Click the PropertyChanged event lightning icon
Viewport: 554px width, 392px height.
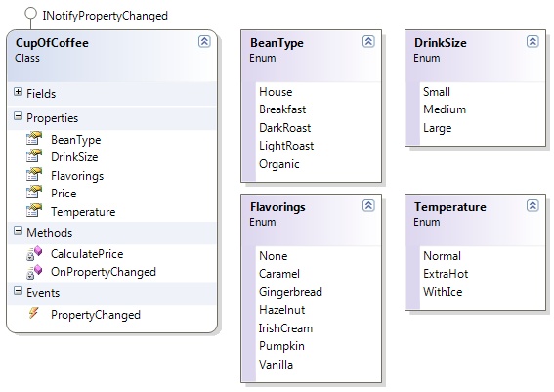tap(33, 313)
